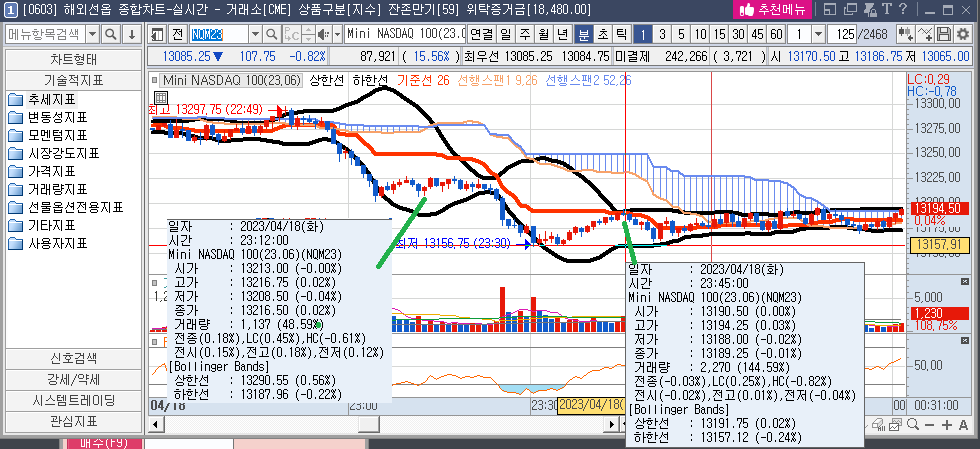
Task: Click the minus zoom-out icon at bottom
Action: 929,425
